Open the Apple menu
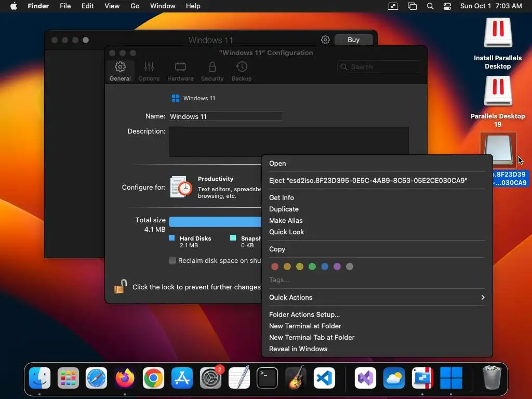The image size is (532, 399). pos(14,6)
